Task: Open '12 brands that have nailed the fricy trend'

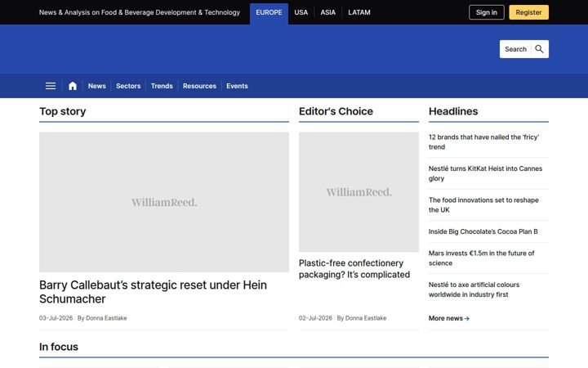Action: click(483, 142)
